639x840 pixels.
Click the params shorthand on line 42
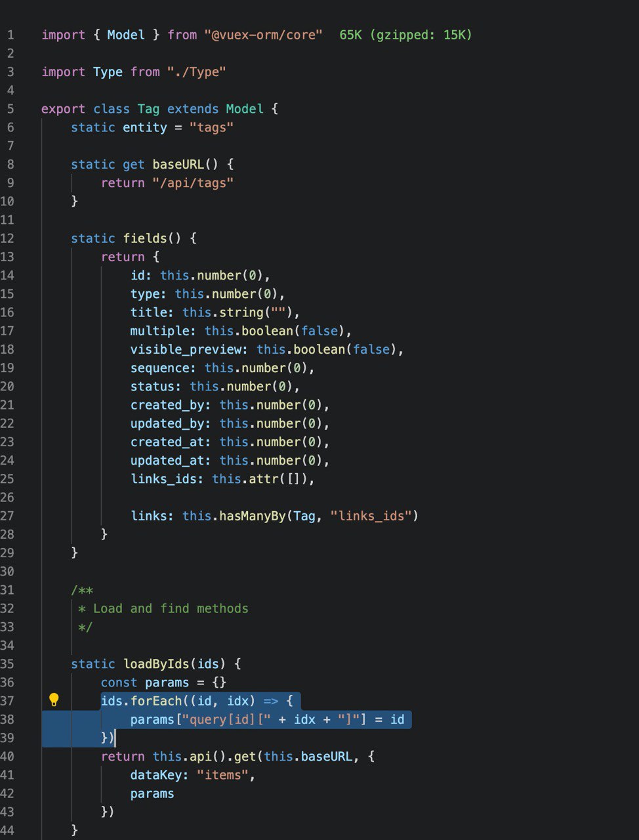tap(152, 793)
